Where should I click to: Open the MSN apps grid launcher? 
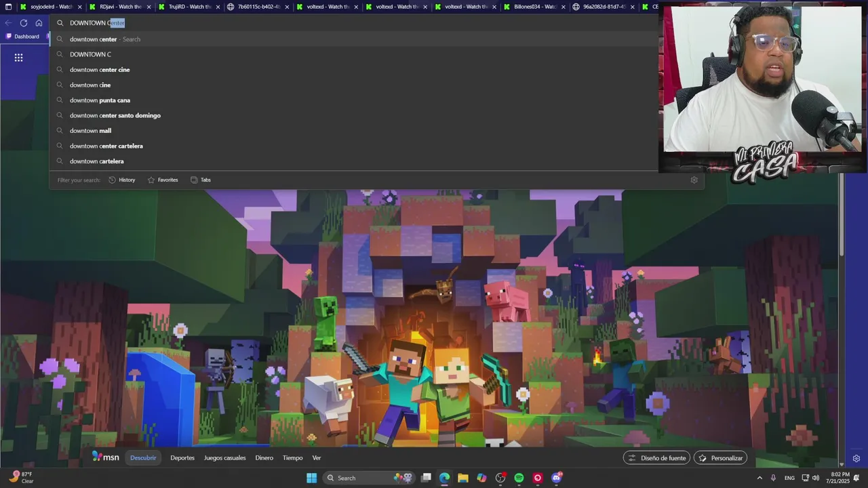point(18,58)
